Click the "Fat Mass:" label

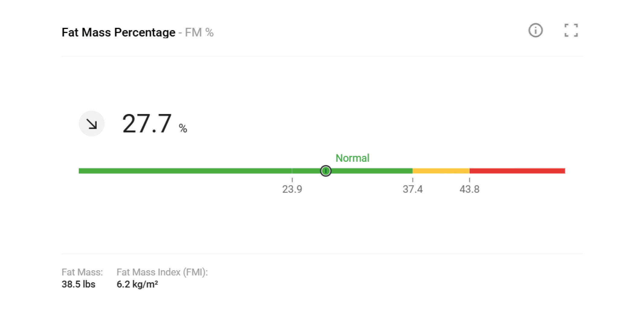pyautogui.click(x=82, y=272)
